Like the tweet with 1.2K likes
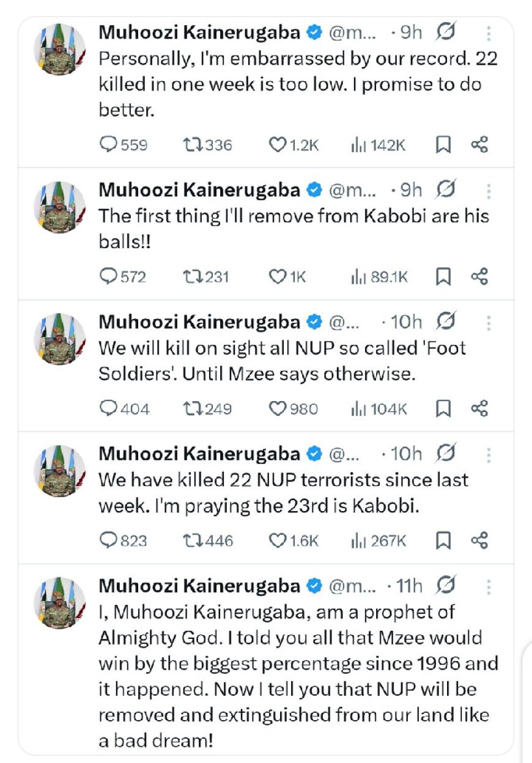532x763 pixels. coord(278,145)
